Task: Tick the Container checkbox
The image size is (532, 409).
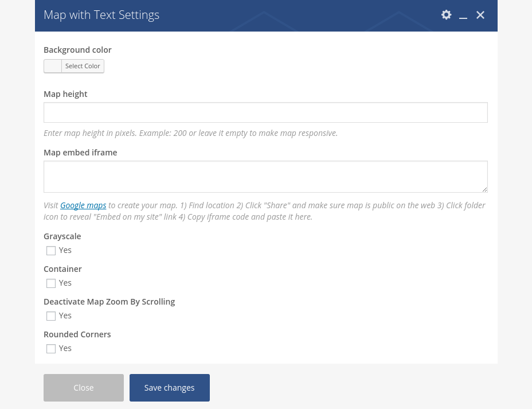Action: [51, 283]
